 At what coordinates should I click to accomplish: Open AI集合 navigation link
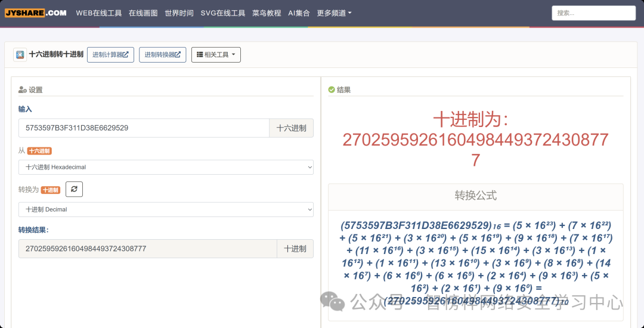pyautogui.click(x=299, y=13)
